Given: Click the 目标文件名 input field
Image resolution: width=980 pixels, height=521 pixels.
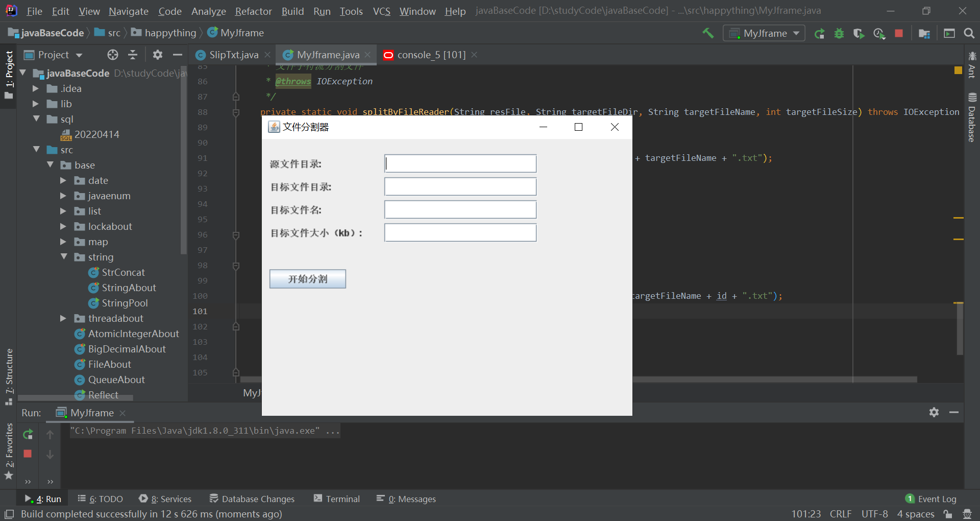Looking at the screenshot, I should click(x=460, y=209).
